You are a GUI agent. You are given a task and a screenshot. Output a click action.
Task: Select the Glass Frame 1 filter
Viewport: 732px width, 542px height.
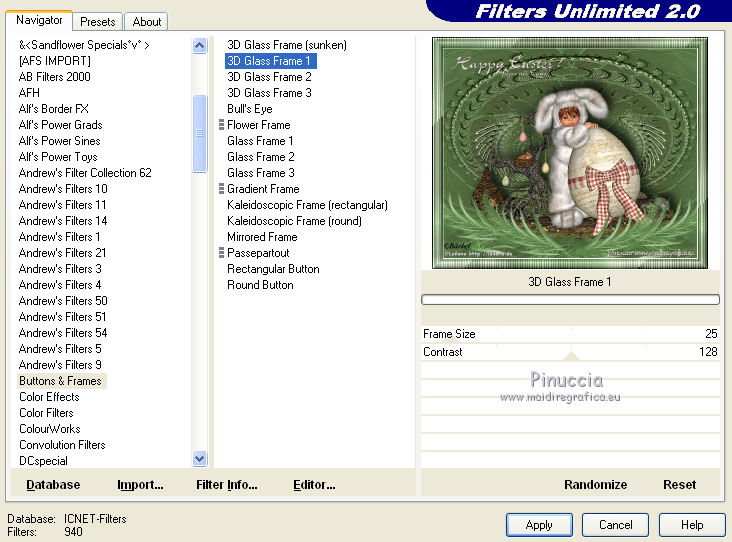(x=260, y=141)
